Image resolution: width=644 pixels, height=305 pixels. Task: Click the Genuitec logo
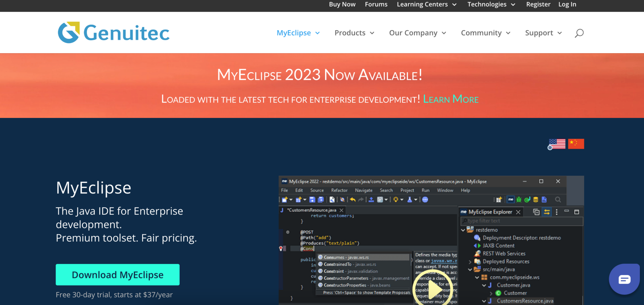click(114, 32)
